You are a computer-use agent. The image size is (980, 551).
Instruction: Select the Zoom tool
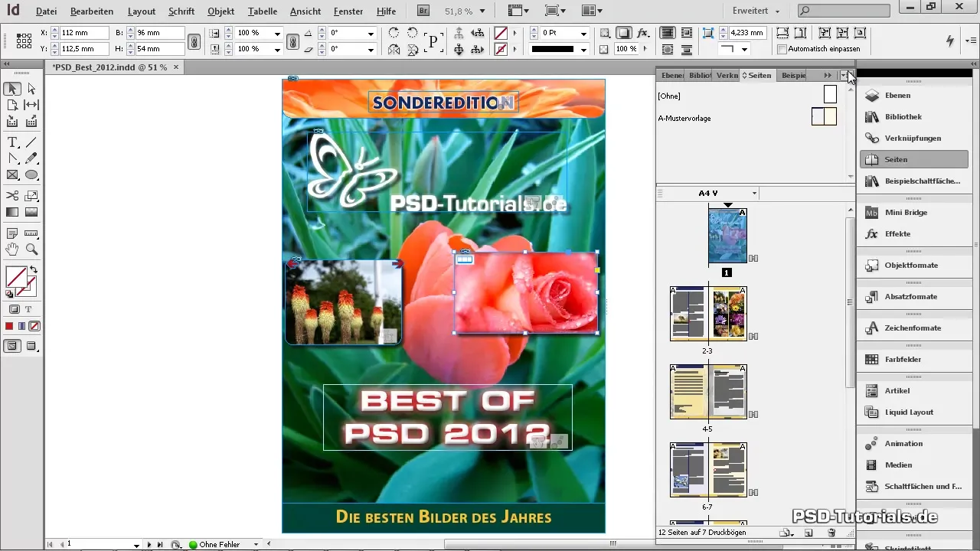click(31, 249)
